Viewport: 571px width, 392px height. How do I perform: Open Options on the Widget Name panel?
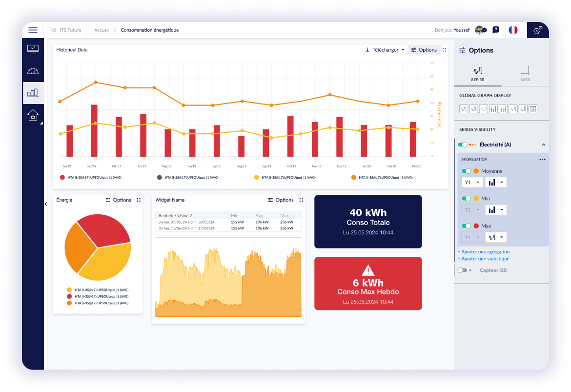tap(281, 200)
